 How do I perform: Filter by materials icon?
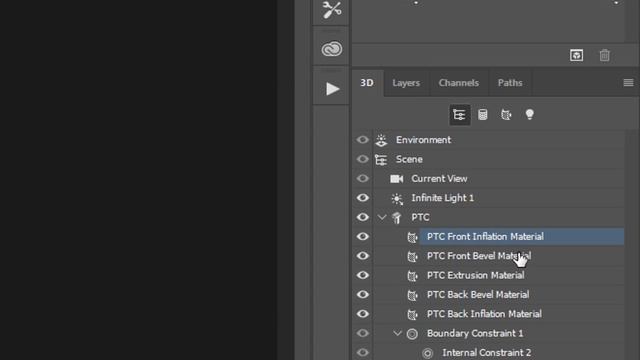[506, 115]
